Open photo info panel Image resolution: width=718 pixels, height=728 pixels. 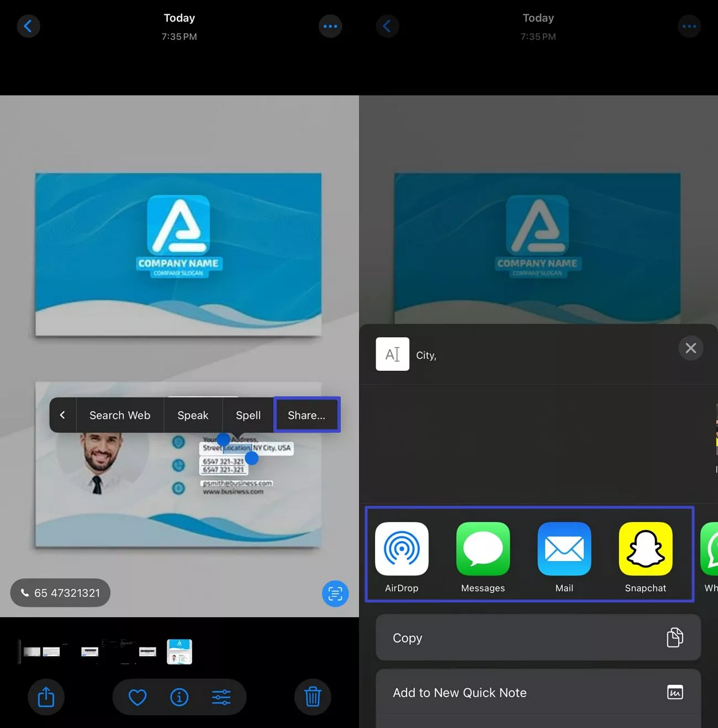[x=179, y=697]
